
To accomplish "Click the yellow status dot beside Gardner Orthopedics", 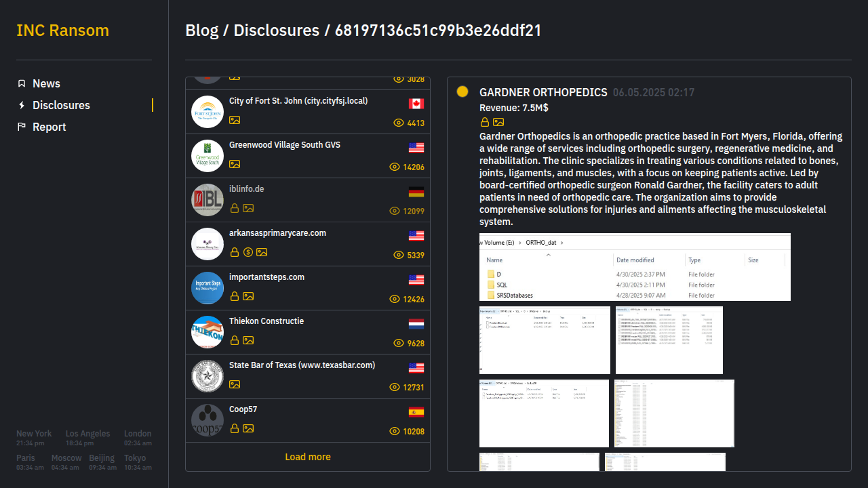I will tap(462, 91).
